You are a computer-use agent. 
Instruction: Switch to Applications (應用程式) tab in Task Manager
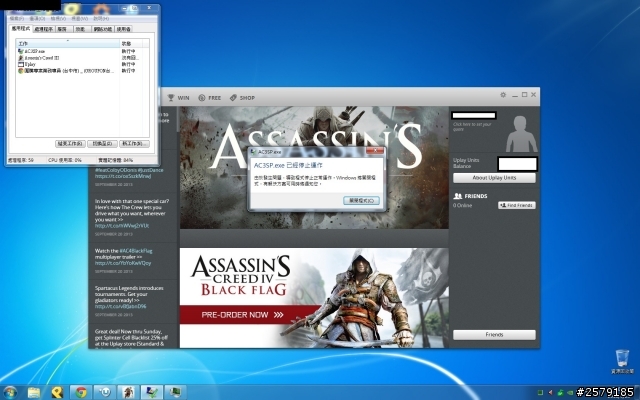[x=20, y=29]
